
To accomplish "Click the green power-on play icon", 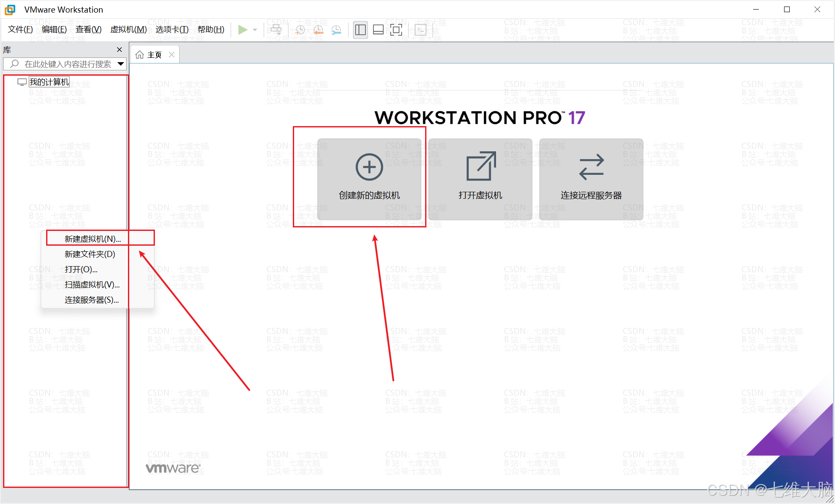I will click(243, 30).
